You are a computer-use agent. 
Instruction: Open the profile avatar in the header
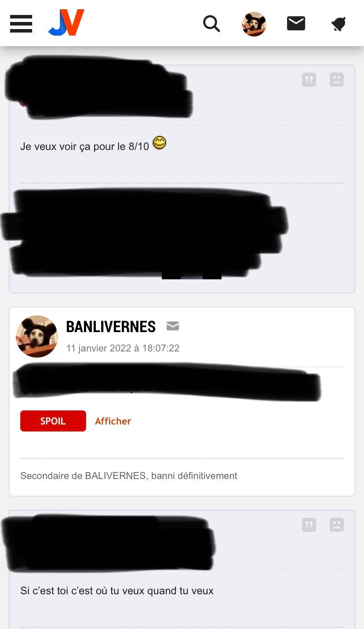[254, 24]
